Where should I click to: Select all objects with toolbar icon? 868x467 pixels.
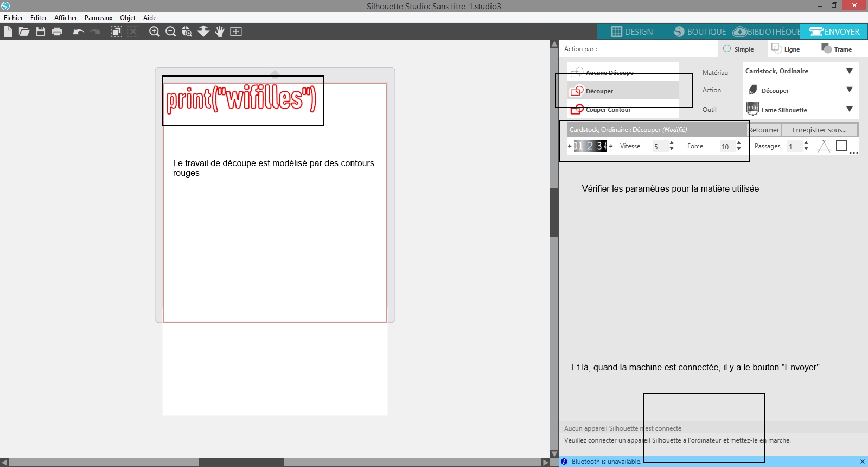click(x=116, y=31)
